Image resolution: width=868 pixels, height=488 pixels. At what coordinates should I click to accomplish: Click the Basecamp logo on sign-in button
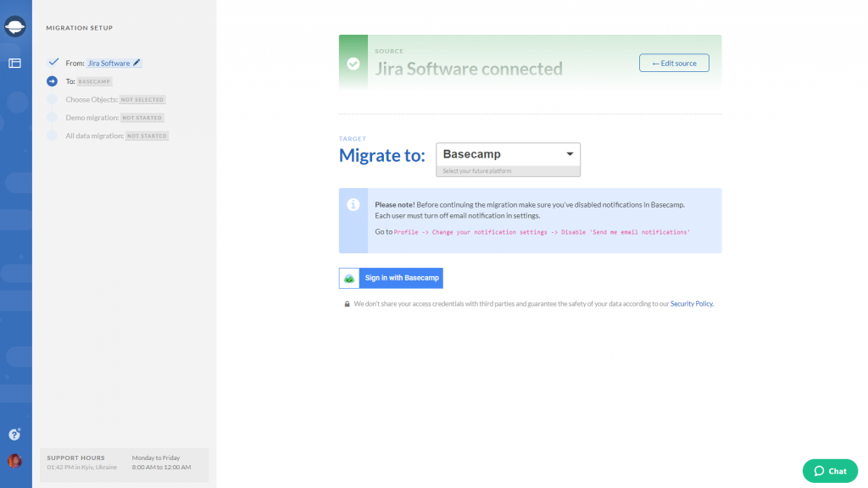click(x=349, y=279)
